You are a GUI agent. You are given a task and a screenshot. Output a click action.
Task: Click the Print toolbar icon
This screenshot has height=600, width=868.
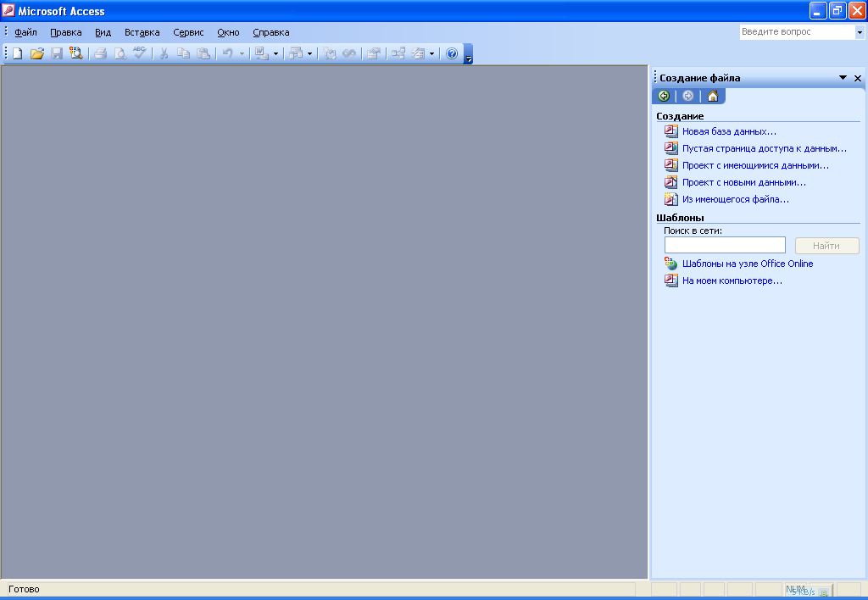click(x=100, y=53)
